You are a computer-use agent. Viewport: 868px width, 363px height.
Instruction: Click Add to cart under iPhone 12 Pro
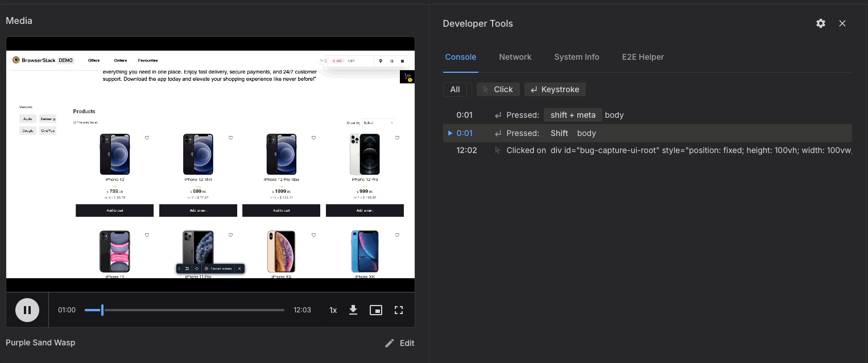365,211
